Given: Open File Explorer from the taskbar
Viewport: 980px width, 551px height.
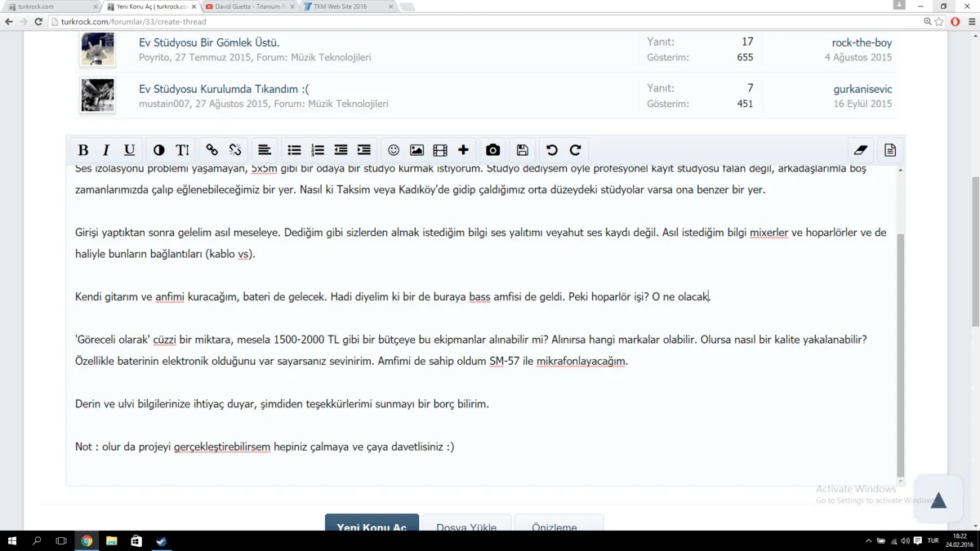Looking at the screenshot, I should pos(112,541).
